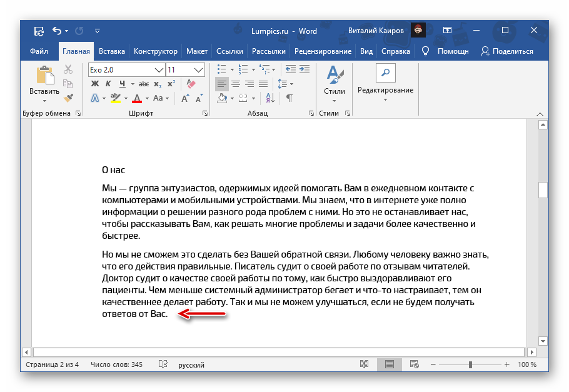The height and width of the screenshot is (392, 569).
Task: Justify the text
Action: (x=263, y=84)
